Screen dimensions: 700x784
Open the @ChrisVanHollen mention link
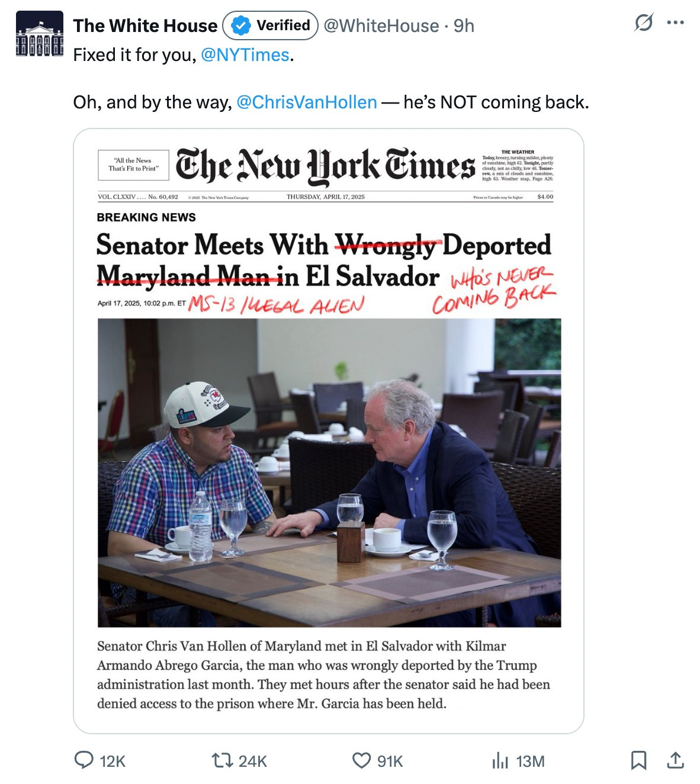coord(307,102)
